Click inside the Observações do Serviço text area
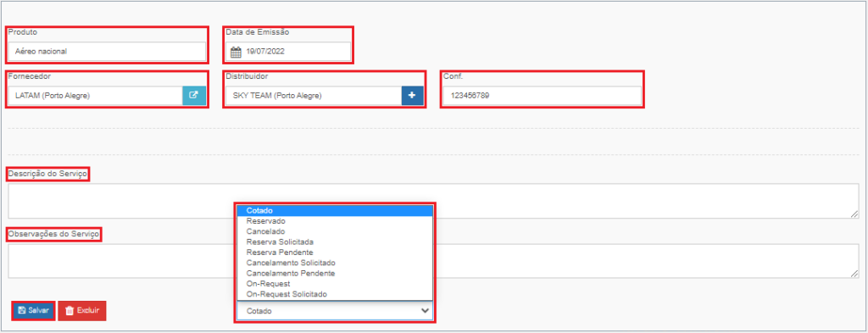 pyautogui.click(x=433, y=260)
